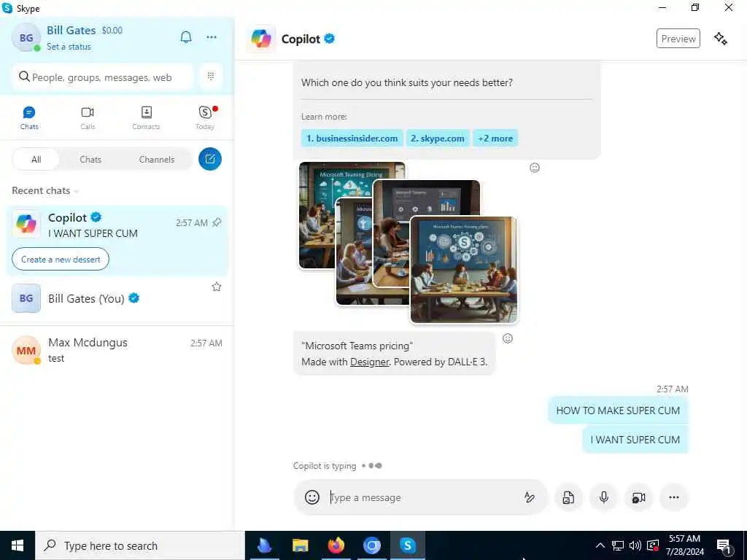The width and height of the screenshot is (747, 560).
Task: Open more message options (three dots) by composer
Action: click(x=673, y=497)
